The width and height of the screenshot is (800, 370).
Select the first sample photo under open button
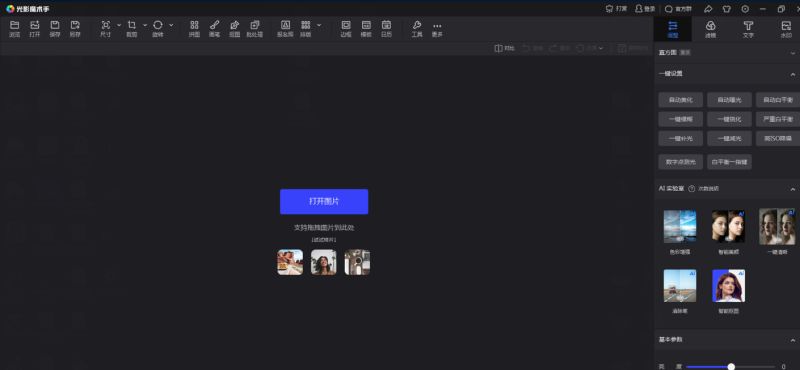(290, 262)
